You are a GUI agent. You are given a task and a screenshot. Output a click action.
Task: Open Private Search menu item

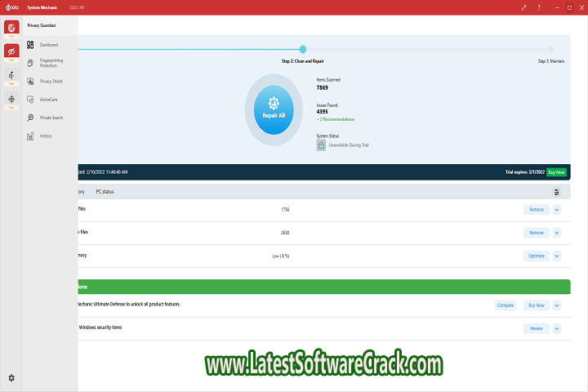click(x=51, y=118)
